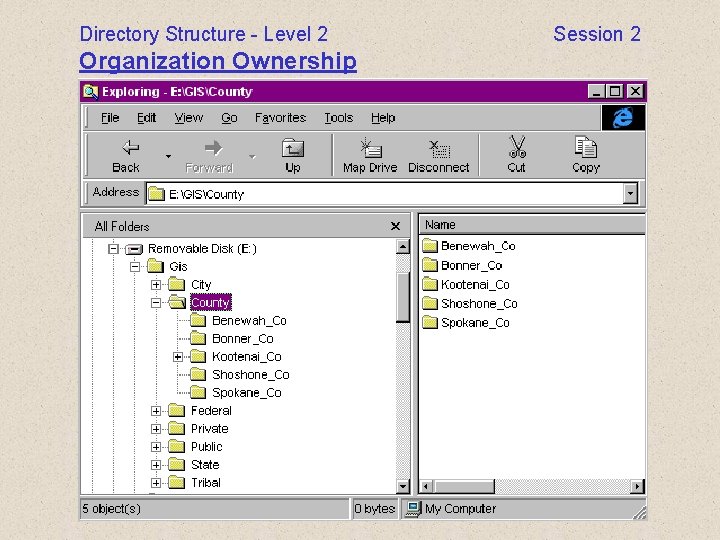
Task: Click the Exploring window title bar icon
Action: click(x=91, y=92)
